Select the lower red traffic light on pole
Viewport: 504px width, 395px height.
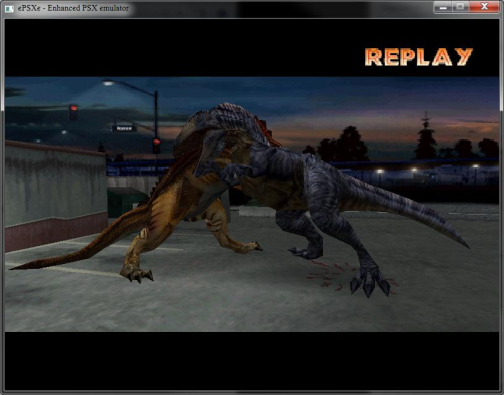156,145
